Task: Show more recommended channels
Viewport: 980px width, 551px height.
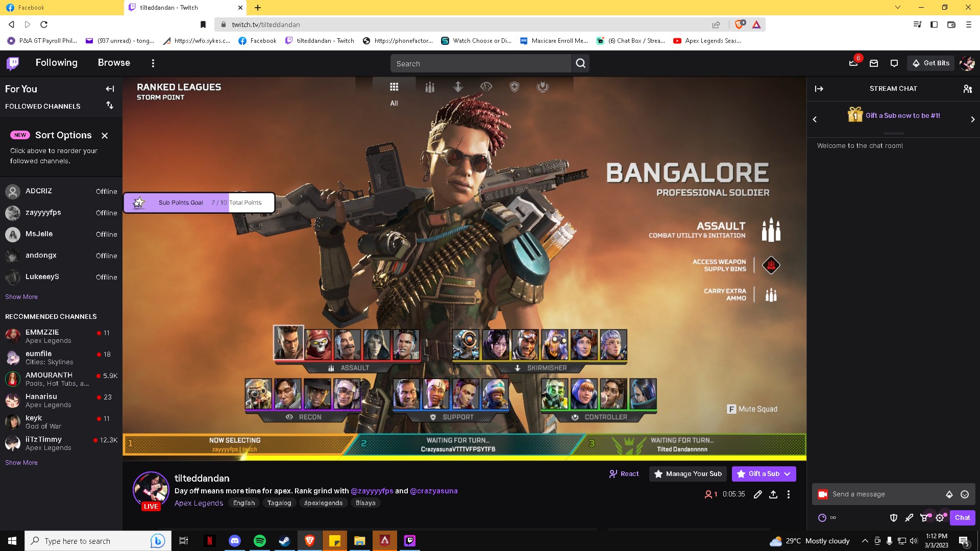Action: coord(21,463)
